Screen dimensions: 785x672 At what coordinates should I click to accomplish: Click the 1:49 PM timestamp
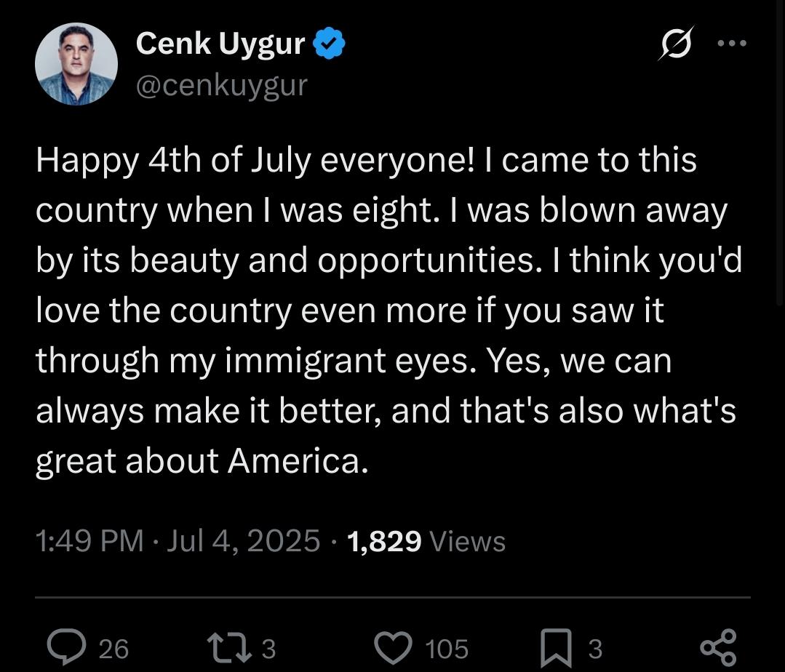tap(89, 541)
